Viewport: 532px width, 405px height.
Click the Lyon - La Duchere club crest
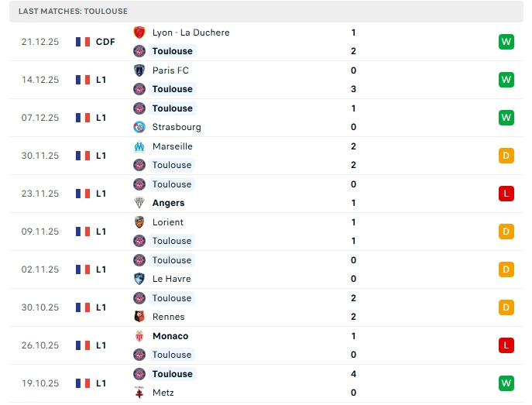[x=139, y=33]
